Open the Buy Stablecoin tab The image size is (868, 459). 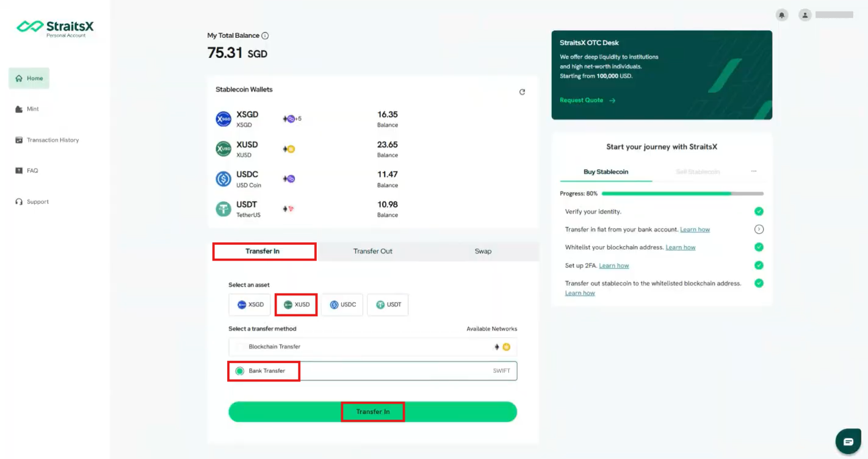[606, 172]
